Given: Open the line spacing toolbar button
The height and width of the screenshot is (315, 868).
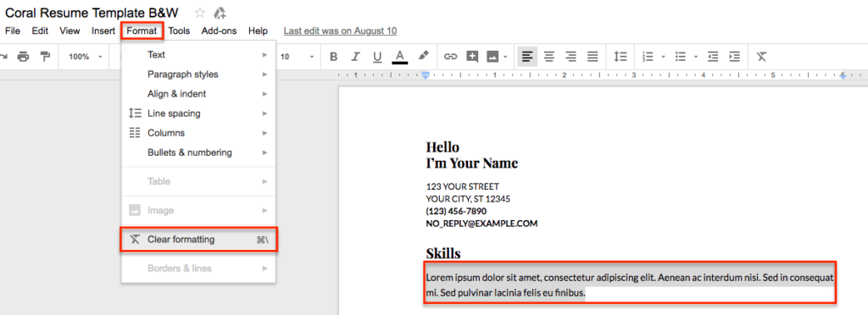Looking at the screenshot, I should [620, 57].
